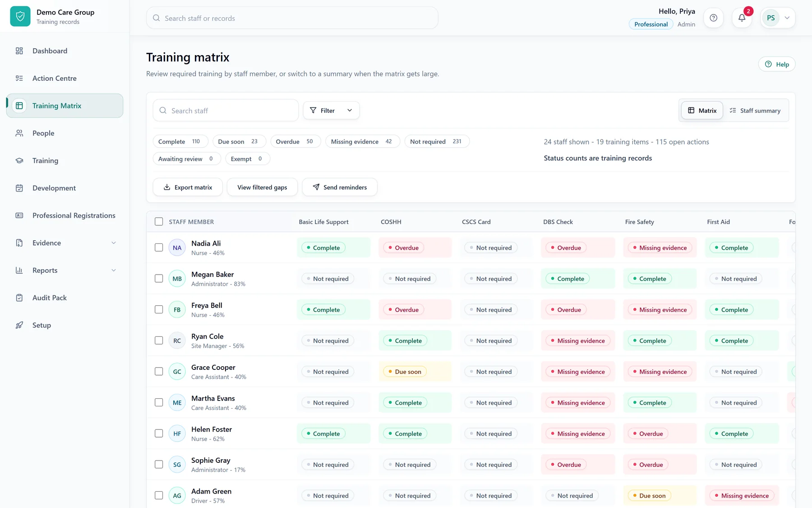Select Freya Bell's row checkbox
The image size is (812, 508).
tap(159, 309)
